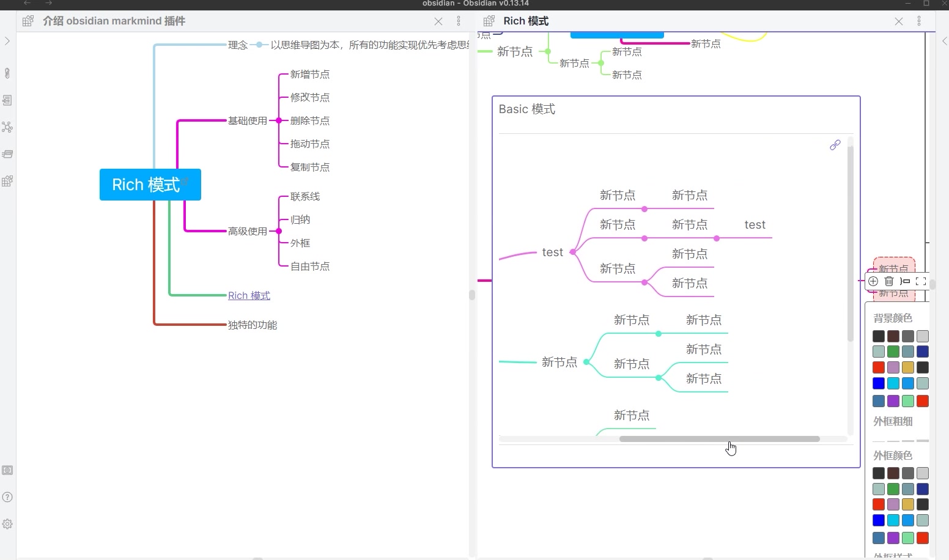949x560 pixels.
Task: Collapse the 高级使用 branch via its dot
Action: pyautogui.click(x=279, y=231)
